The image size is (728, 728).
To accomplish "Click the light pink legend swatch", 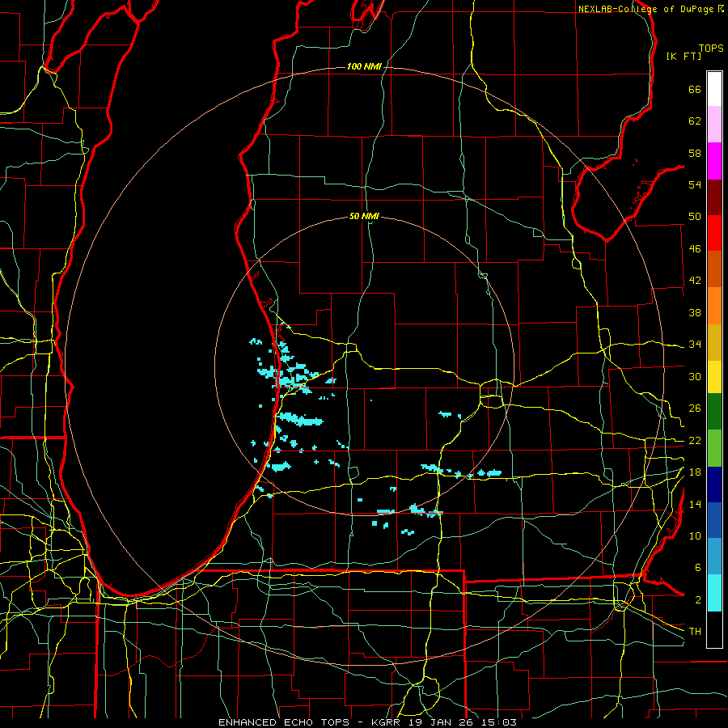I will (714, 125).
